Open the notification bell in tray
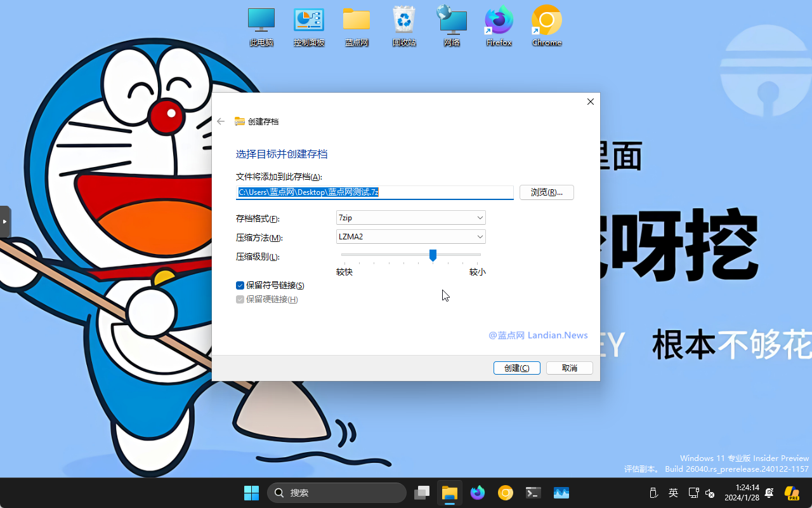The image size is (812, 508). (769, 493)
